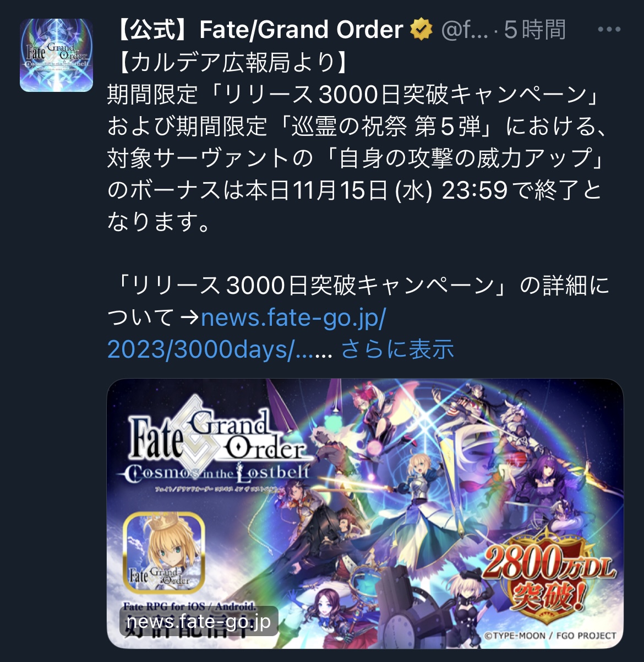Tap the Cosmos in the Lostbelt logo

(217, 473)
